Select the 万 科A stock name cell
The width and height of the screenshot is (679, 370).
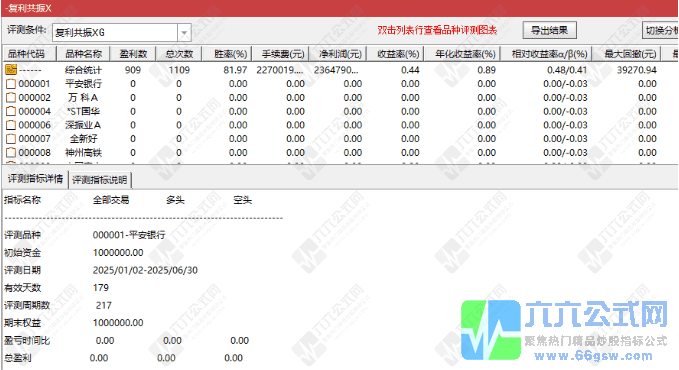point(83,97)
